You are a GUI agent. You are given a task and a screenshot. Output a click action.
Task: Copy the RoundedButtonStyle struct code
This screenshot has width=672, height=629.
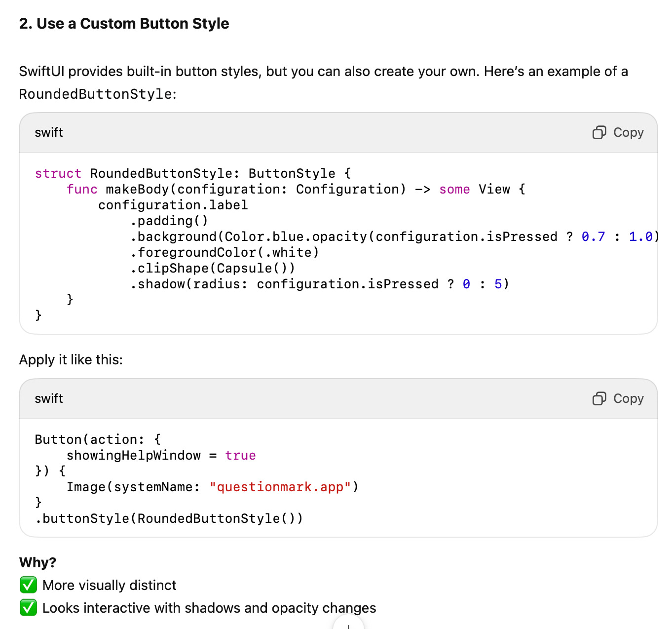click(x=618, y=132)
